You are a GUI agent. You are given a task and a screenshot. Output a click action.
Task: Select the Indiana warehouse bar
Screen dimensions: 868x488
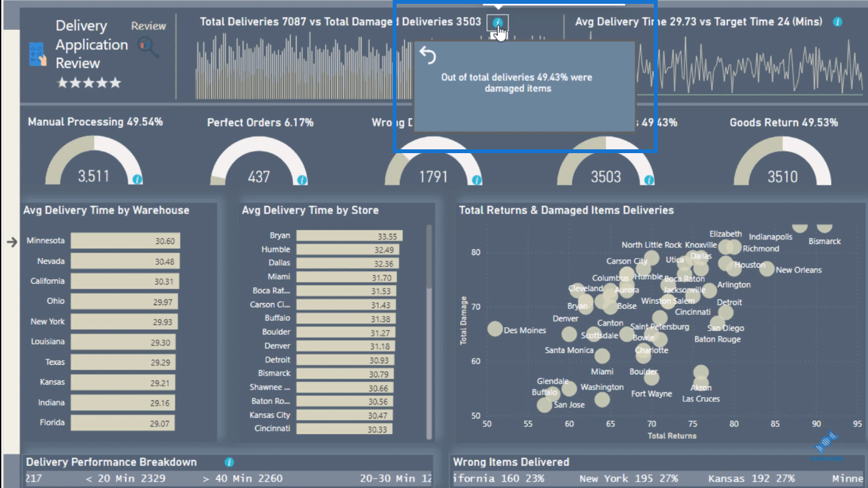pyautogui.click(x=123, y=403)
